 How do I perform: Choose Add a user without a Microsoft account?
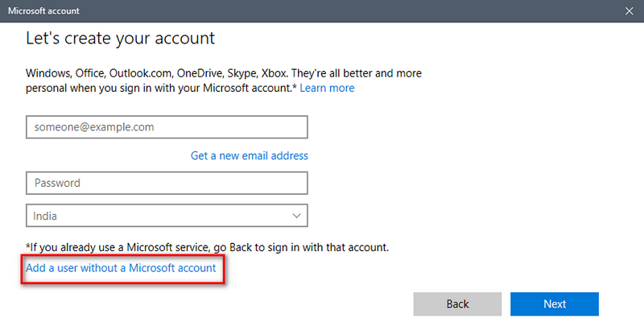pos(121,268)
